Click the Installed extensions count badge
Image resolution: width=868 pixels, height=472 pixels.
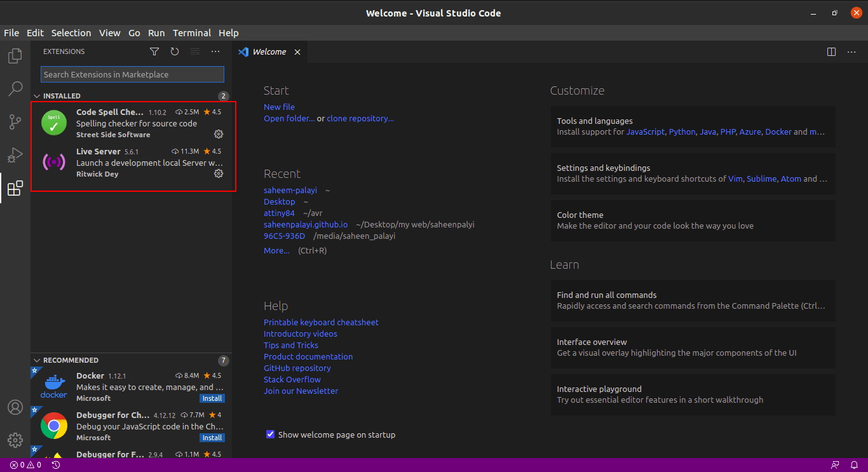pyautogui.click(x=223, y=96)
